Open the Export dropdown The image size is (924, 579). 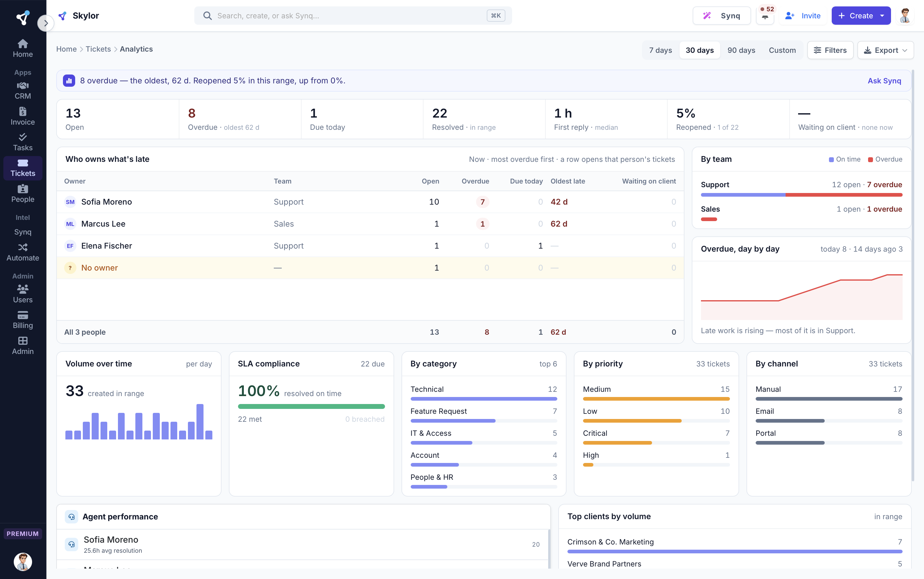tap(885, 50)
